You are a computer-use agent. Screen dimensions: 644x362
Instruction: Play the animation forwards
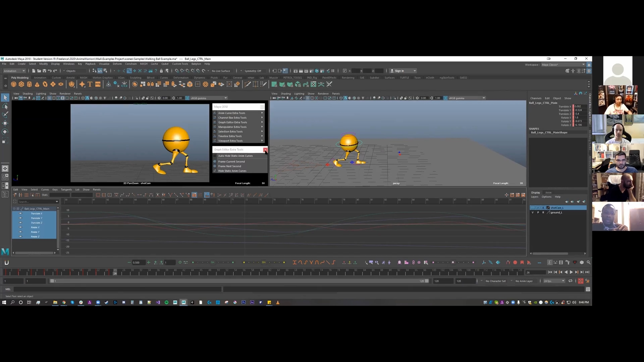click(x=571, y=272)
